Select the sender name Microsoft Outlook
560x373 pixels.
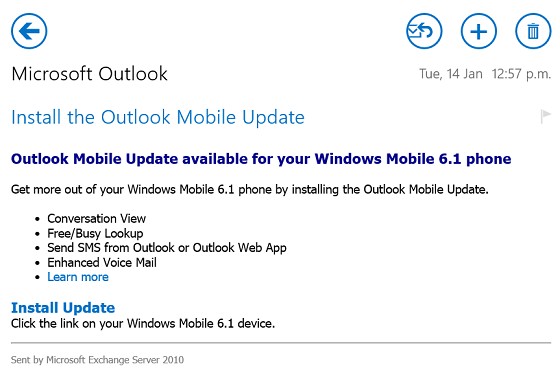[89, 74]
